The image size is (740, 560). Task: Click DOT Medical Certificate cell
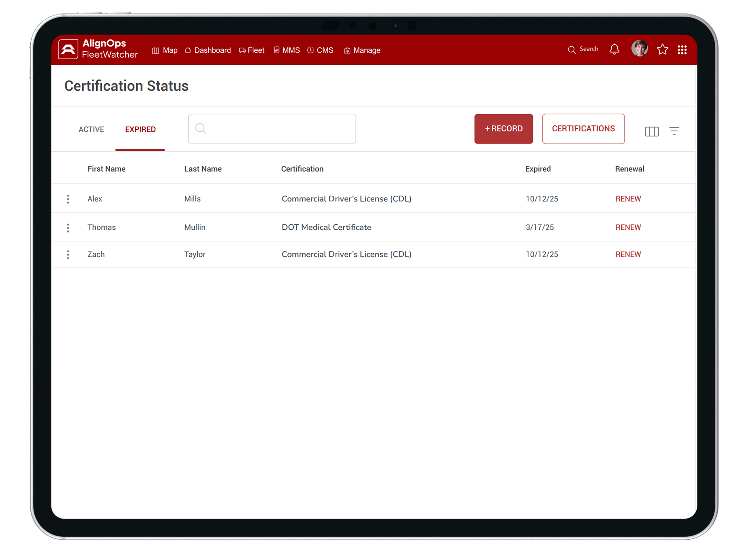(x=326, y=227)
